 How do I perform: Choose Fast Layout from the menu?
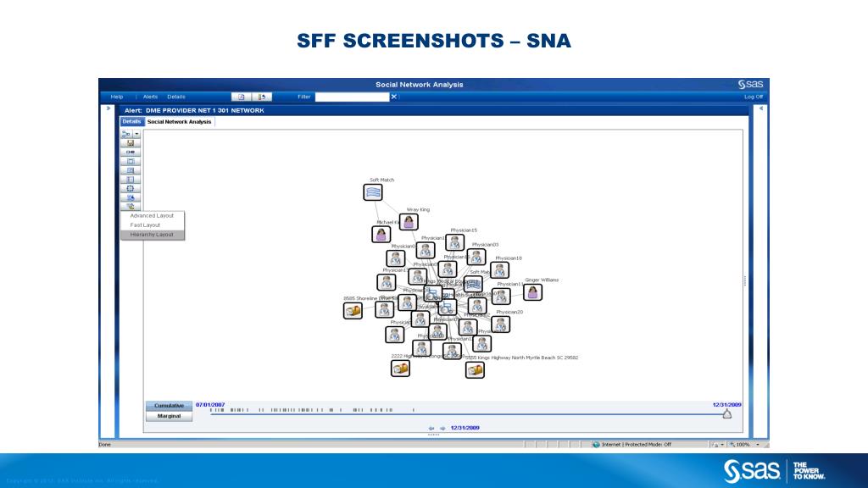point(153,225)
